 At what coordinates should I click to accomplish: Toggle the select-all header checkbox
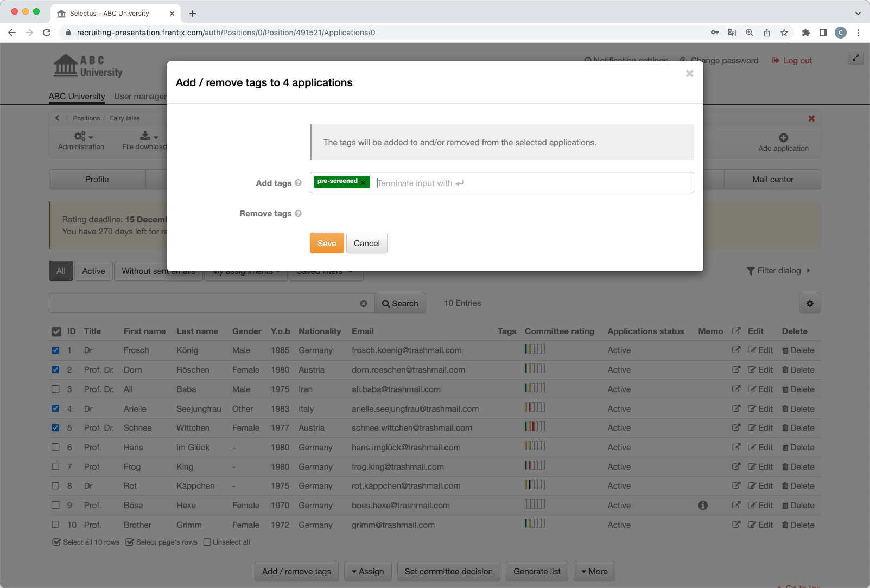[56, 331]
